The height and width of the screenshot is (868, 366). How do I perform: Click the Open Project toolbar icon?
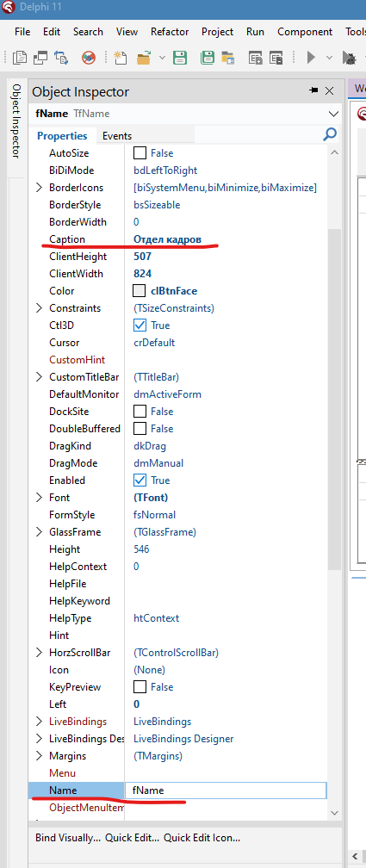click(227, 57)
